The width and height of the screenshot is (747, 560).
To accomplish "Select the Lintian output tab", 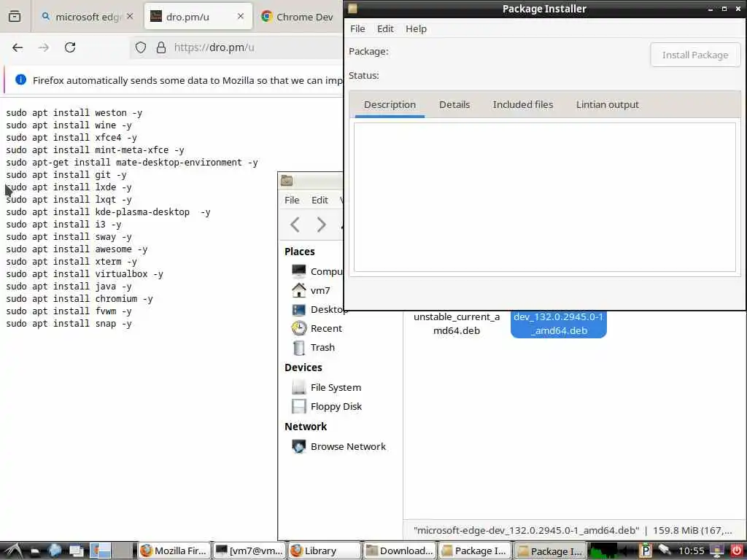I will point(607,105).
